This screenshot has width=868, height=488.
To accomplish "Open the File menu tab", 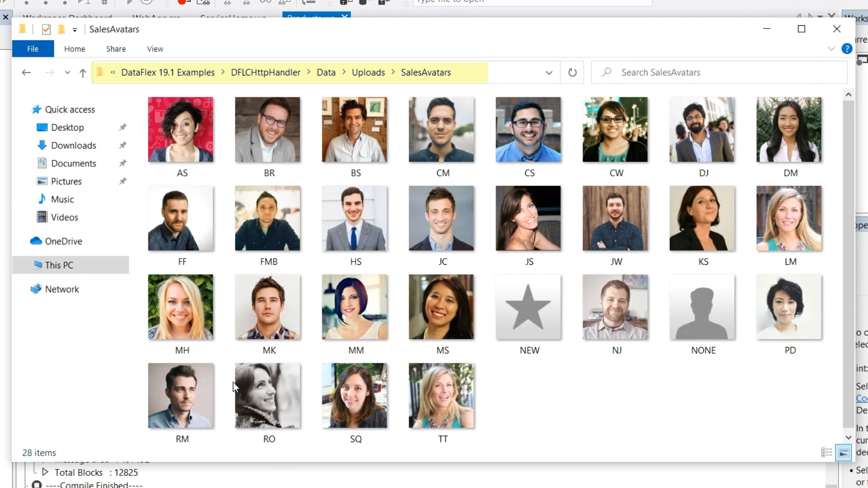I will pos(33,49).
